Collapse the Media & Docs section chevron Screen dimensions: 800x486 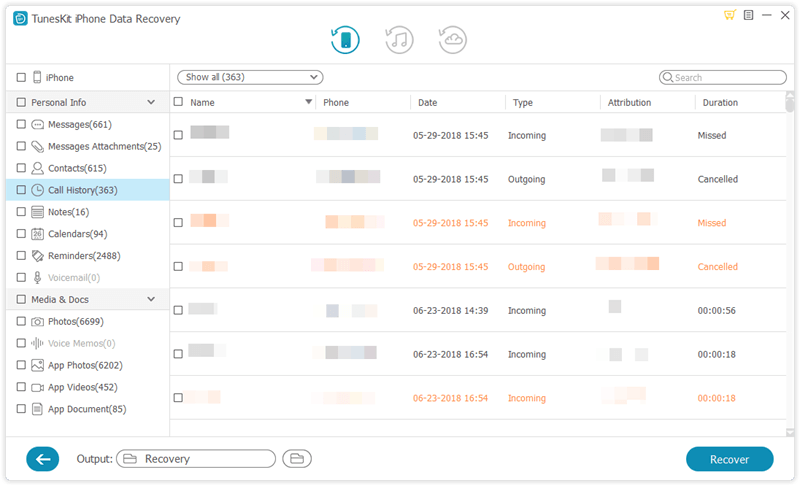point(151,299)
